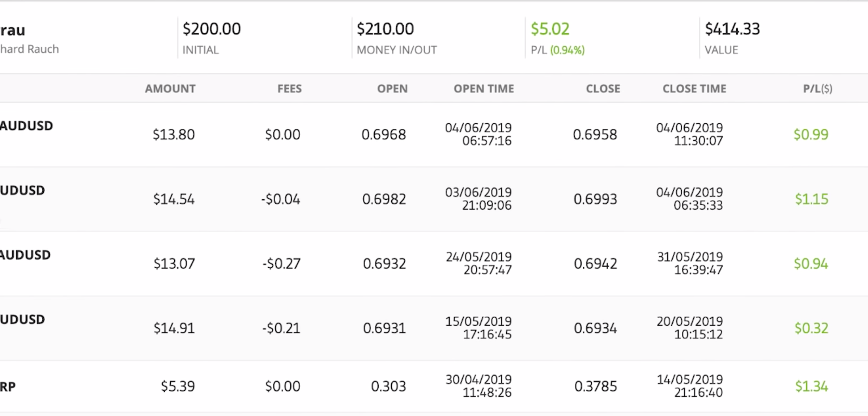Click the CLOSE column header
Image resolution: width=868 pixels, height=416 pixels.
point(603,89)
